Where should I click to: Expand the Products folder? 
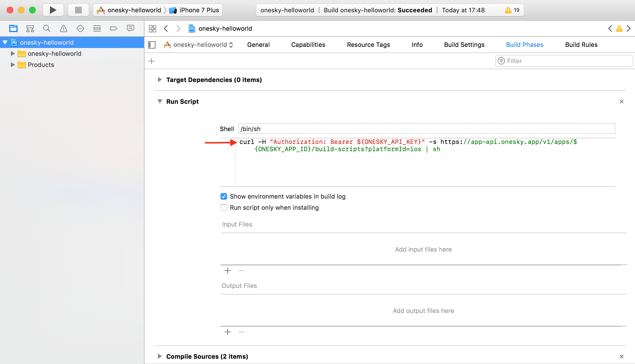pyautogui.click(x=13, y=65)
